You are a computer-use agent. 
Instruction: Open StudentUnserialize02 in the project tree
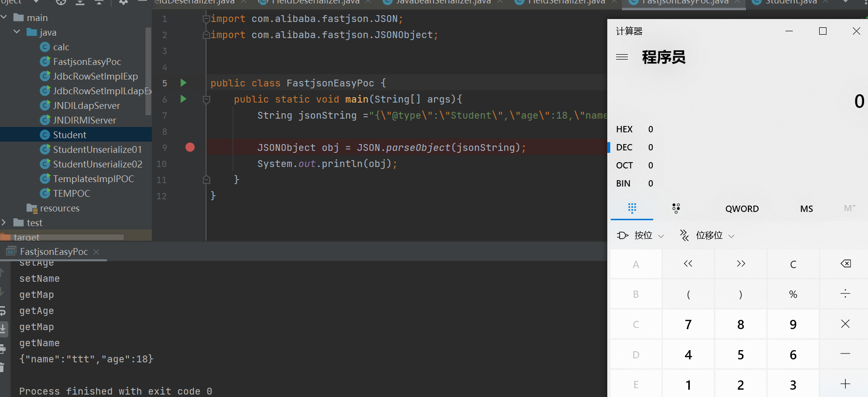[98, 164]
